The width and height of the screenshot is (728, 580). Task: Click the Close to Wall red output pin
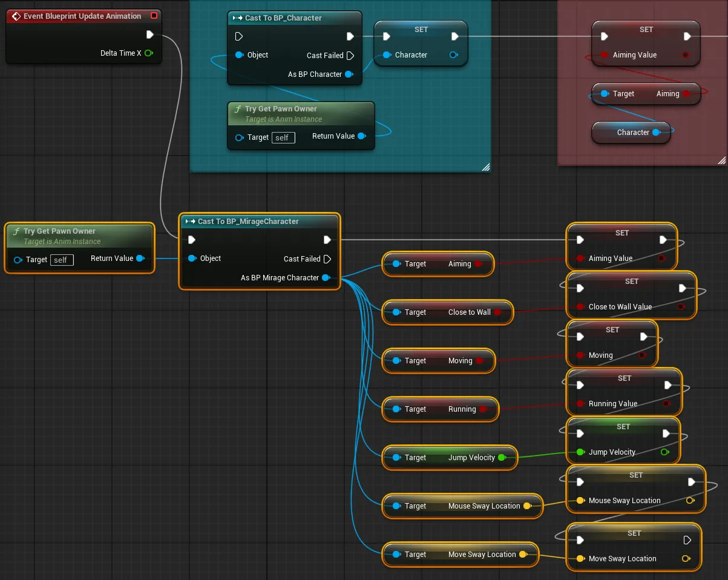click(498, 312)
